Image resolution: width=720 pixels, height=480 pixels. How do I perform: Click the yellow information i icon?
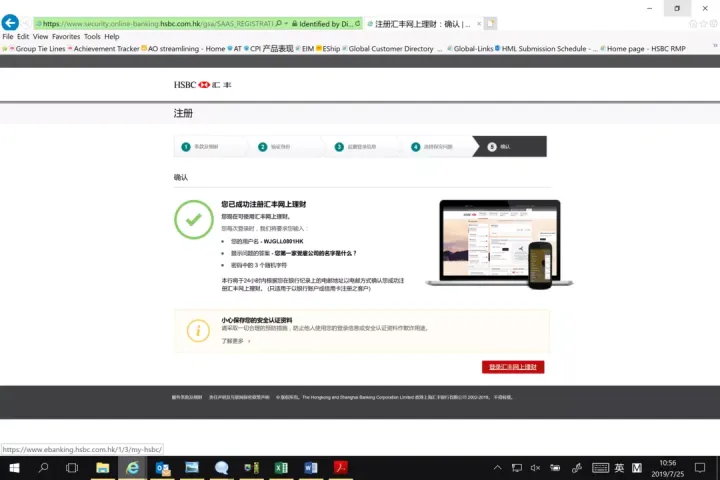tap(198, 330)
